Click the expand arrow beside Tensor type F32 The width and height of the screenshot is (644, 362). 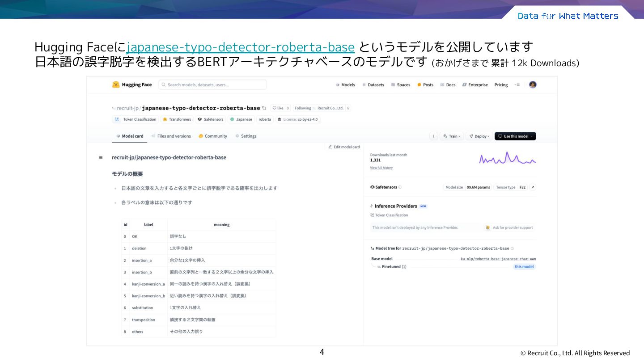coord(533,187)
